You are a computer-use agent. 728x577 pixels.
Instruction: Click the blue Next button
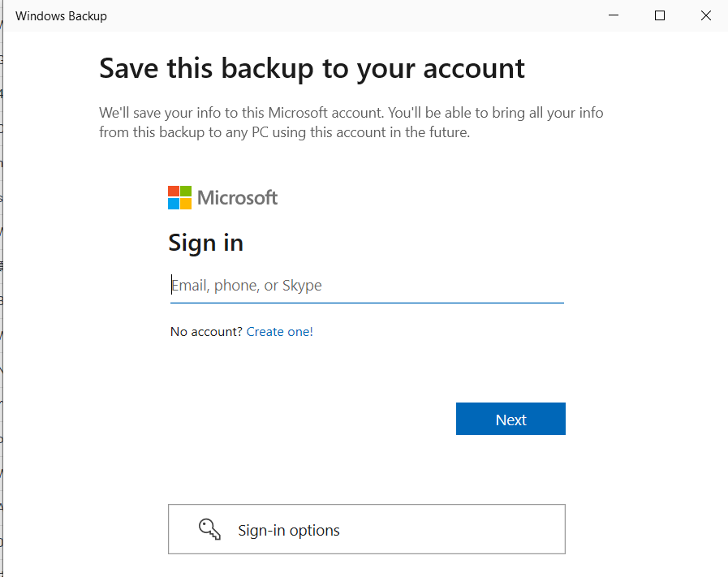(510, 419)
